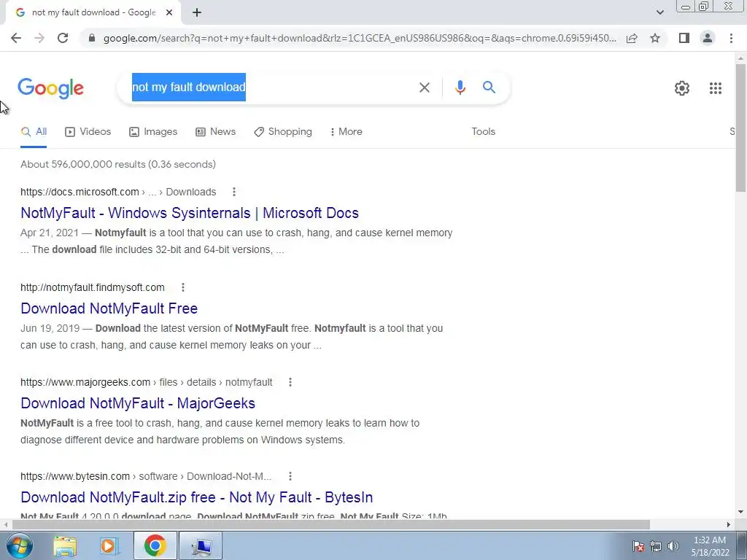Click the docs.microsoft.com URL breadcrumb
This screenshot has width=747, height=560.
(x=118, y=192)
